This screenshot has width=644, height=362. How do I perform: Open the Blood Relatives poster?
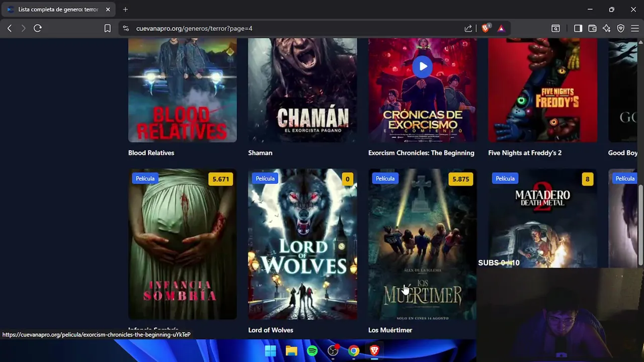pyautogui.click(x=182, y=90)
